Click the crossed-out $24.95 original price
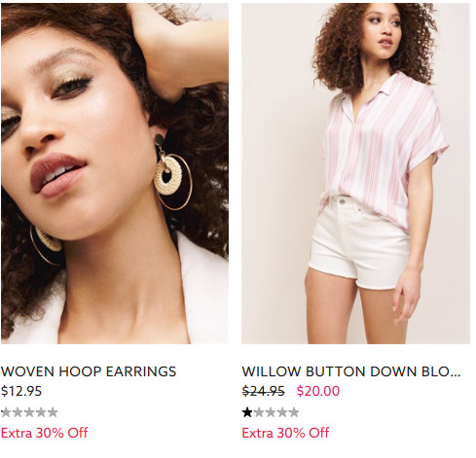This screenshot has height=458, width=476. point(264,391)
